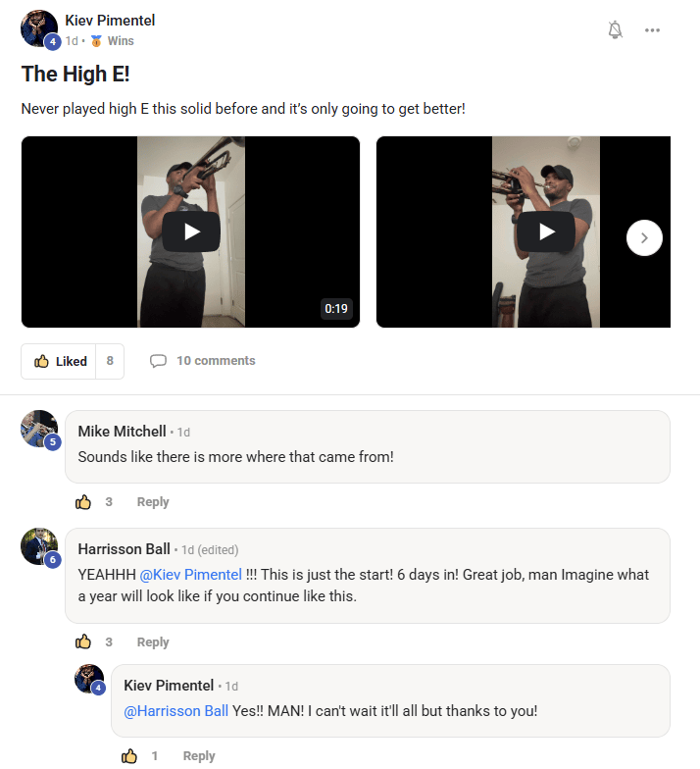700x769 pixels.
Task: Toggle the Liked button on the post
Action: coord(60,361)
